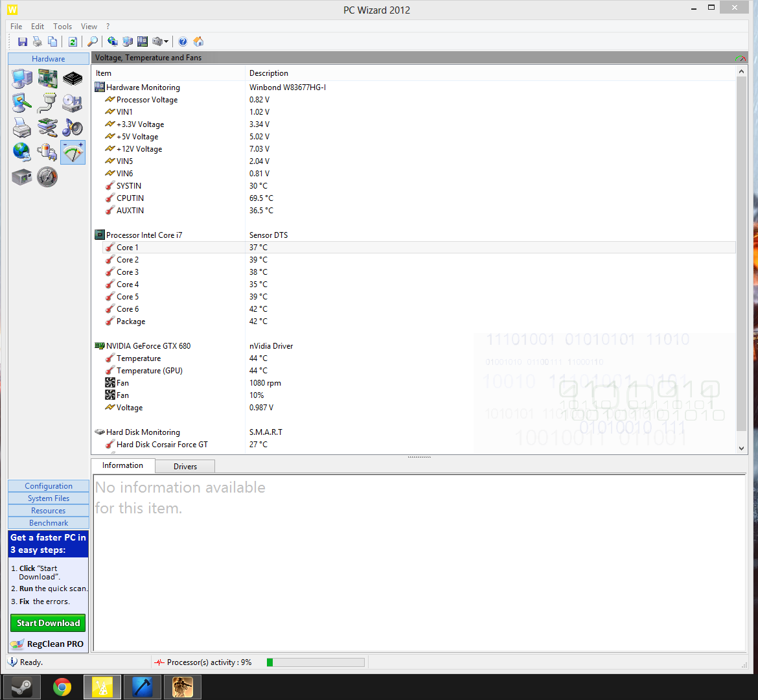Open Steam from the taskbar

click(22, 687)
